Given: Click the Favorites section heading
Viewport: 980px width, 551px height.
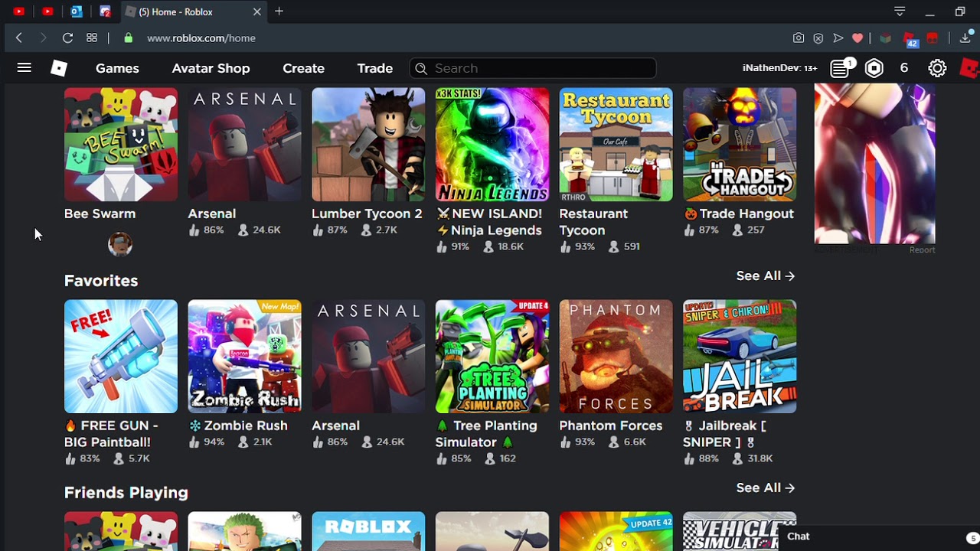Looking at the screenshot, I should point(101,281).
